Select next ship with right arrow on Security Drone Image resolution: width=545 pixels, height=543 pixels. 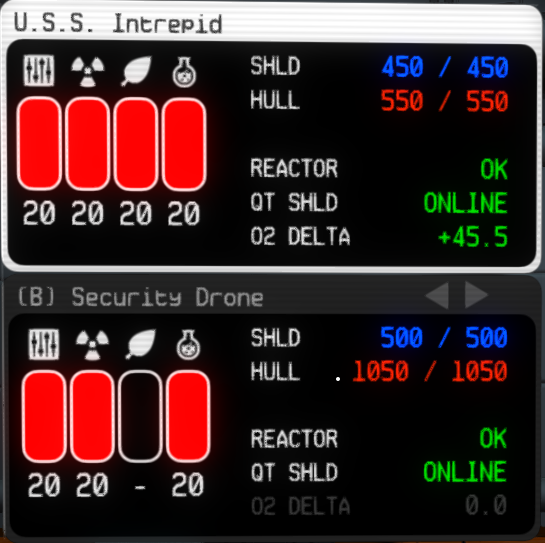[x=477, y=295]
